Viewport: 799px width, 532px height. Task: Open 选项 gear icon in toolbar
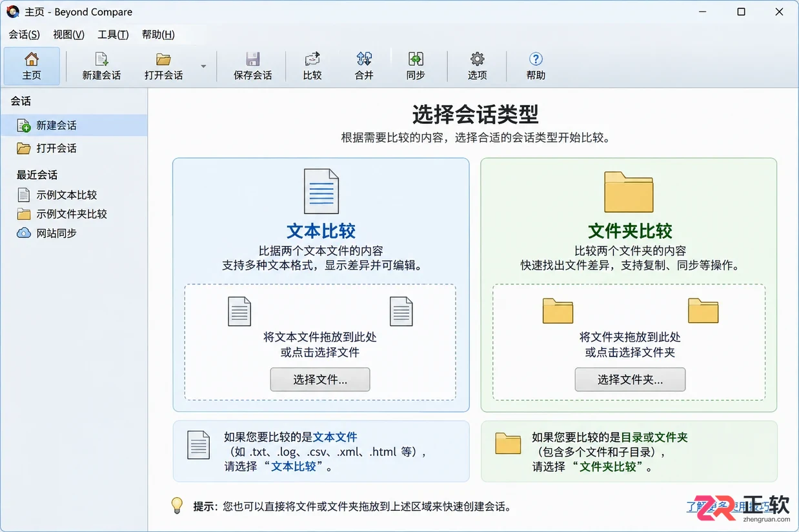click(x=477, y=59)
